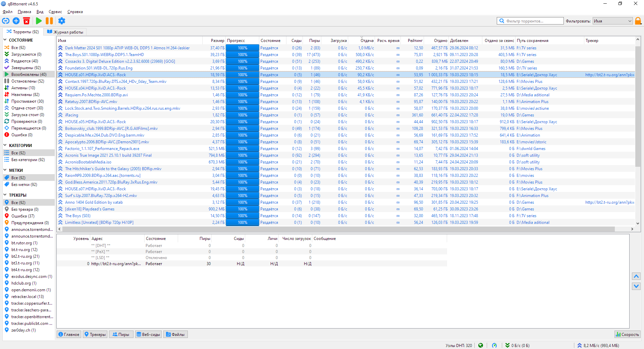Click the download speed status bar icon
The image size is (644, 349).
coord(507,345)
